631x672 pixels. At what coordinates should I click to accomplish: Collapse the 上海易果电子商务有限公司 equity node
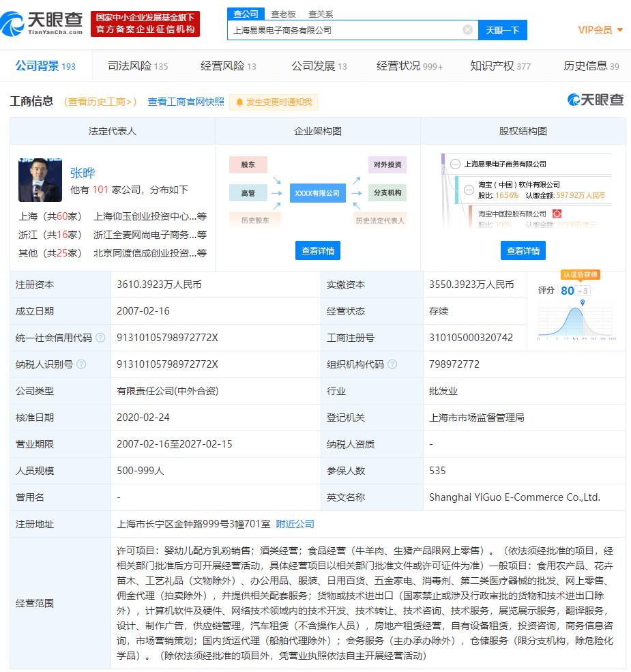(x=454, y=164)
